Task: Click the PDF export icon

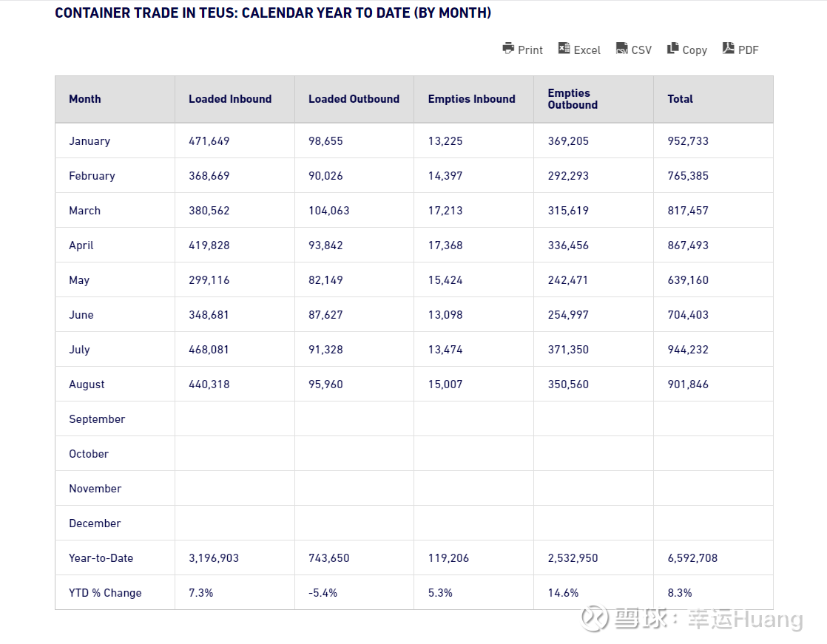Action: (x=729, y=49)
